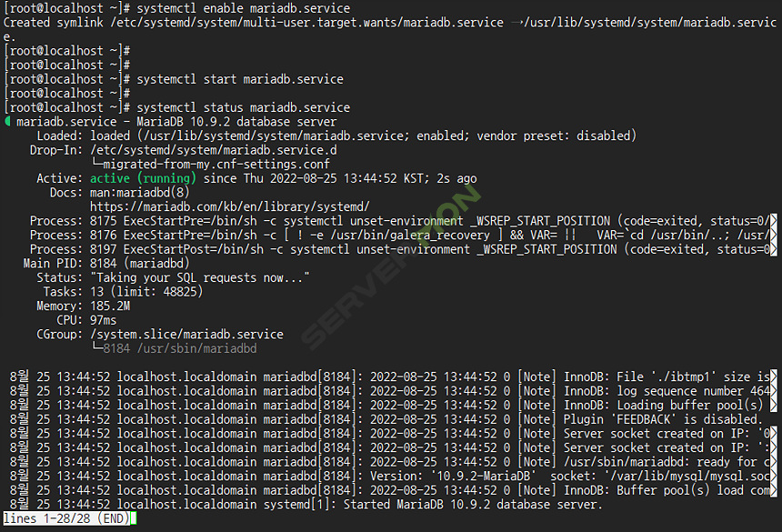The width and height of the screenshot is (782, 532).
Task: Click 'Started MariaDB 10.9.2 database server.' log line
Action: 306,505
